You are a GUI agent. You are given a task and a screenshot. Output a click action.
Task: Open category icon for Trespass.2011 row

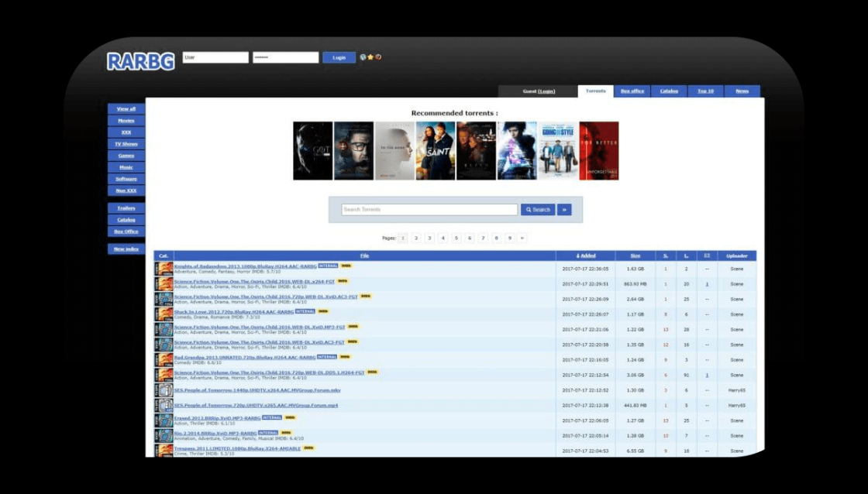164,451
